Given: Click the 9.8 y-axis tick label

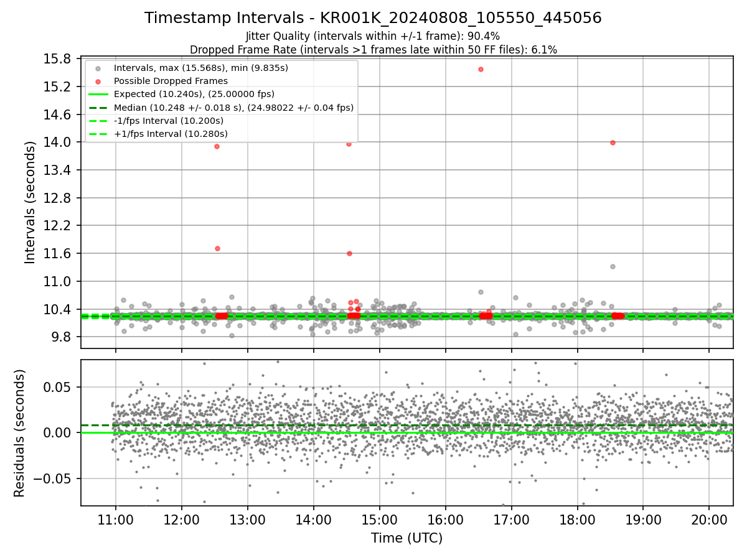Looking at the screenshot, I should pos(62,337).
